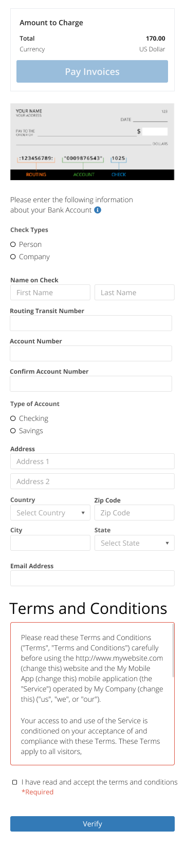Select the Person check type
Screen dimensions: 185x868
point(13,244)
